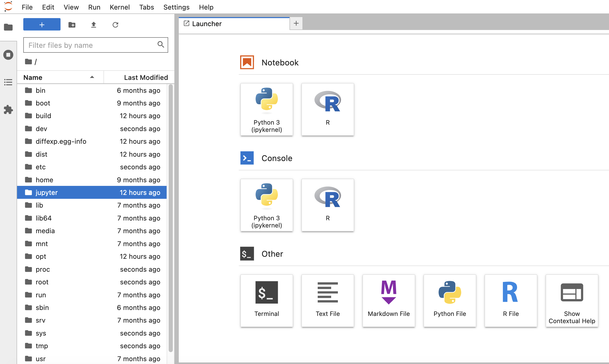The image size is (609, 364).
Task: Open an R console from launcher
Action: pyautogui.click(x=328, y=205)
